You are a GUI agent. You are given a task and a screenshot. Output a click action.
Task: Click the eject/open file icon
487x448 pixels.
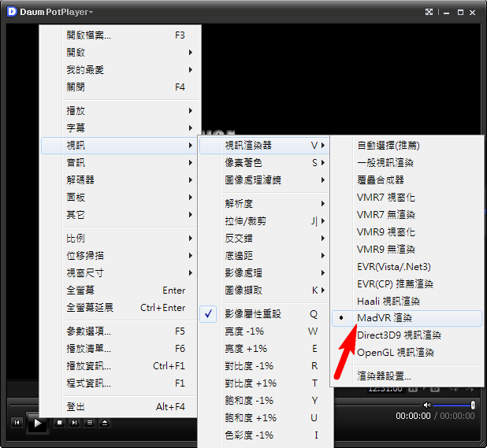105,422
